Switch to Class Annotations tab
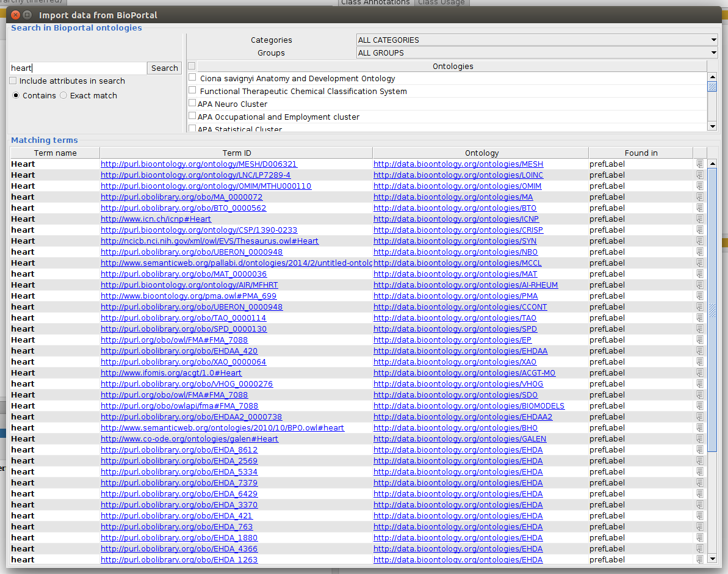Viewport: 728px width, 574px height. (375, 3)
